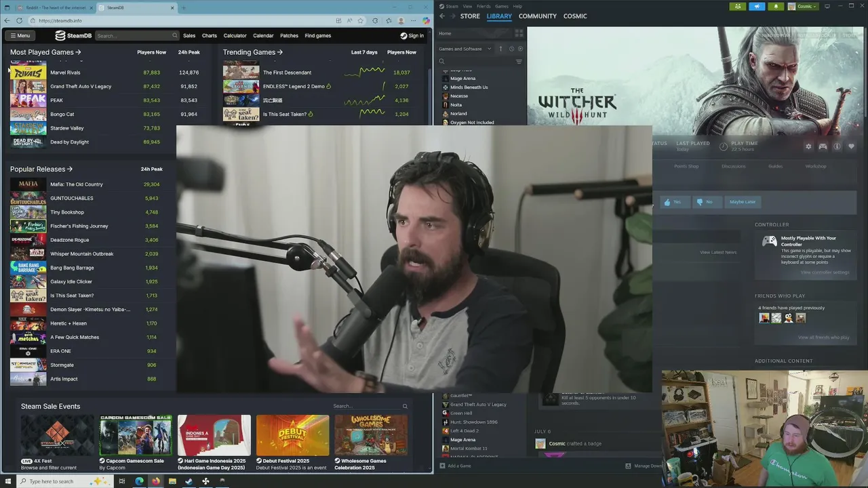This screenshot has width=868, height=488.
Task: Open the Calculator page on SteamDB
Action: click(235, 35)
